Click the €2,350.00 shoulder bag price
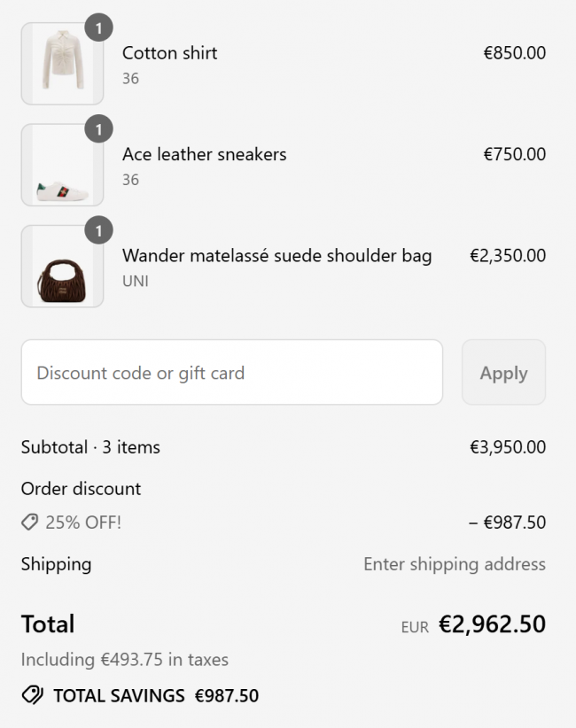Screen dimensions: 576x728 [507, 256]
